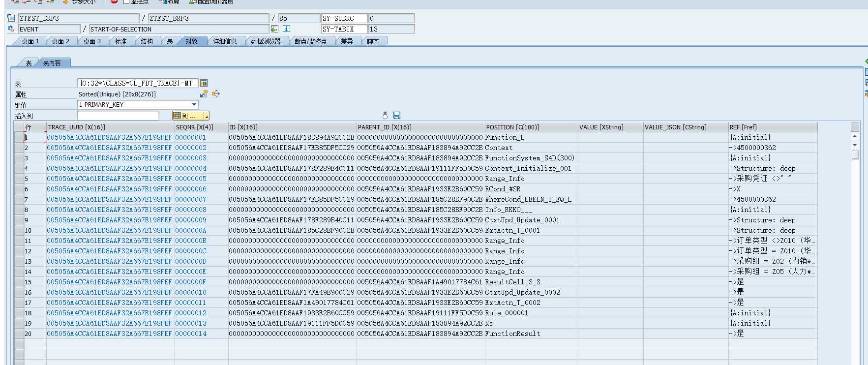Select the 对象 tab
This screenshot has height=365, width=868.
(191, 41)
